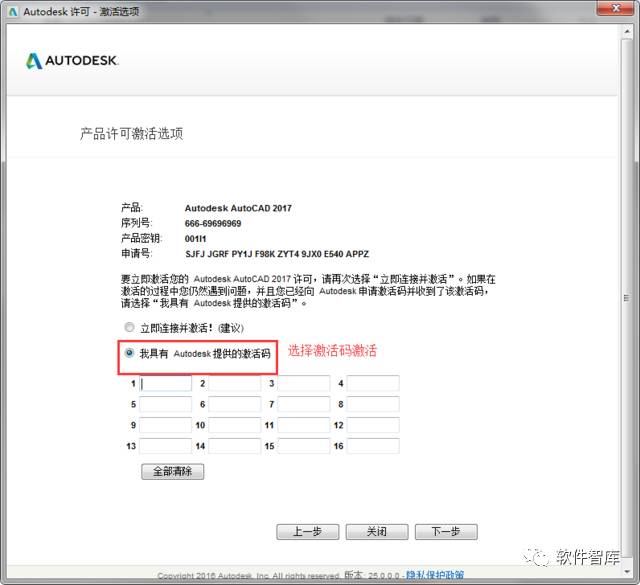Click the 全部清除 (Clear All) button
Image resolution: width=640 pixels, height=585 pixels.
[x=172, y=472]
